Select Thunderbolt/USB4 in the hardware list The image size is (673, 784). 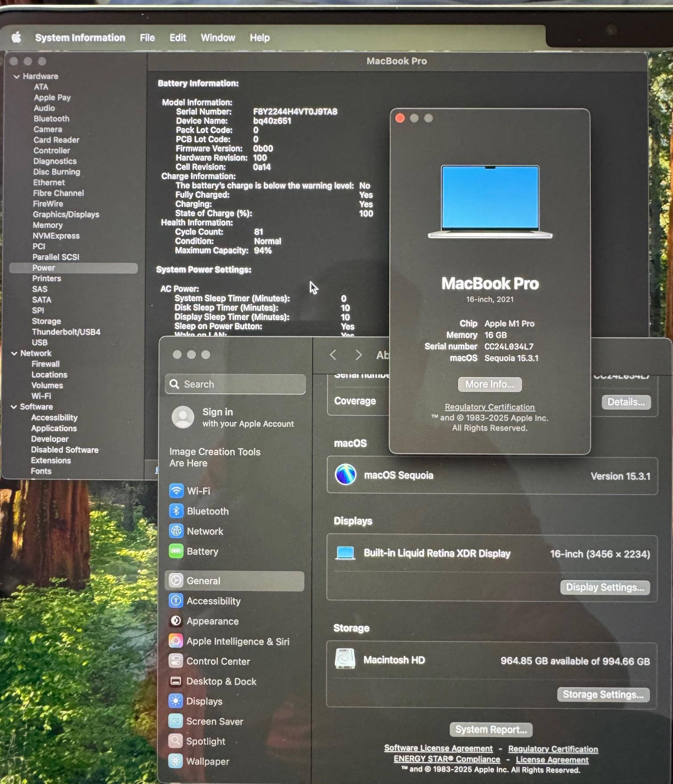coord(66,332)
